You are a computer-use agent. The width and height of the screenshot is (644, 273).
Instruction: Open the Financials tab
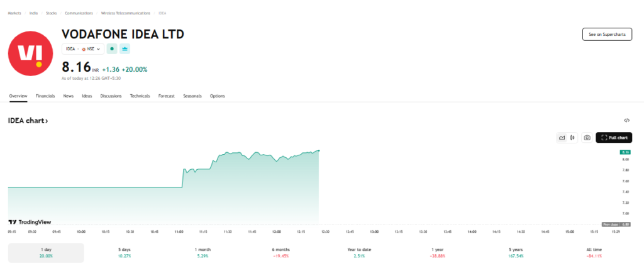coord(45,96)
